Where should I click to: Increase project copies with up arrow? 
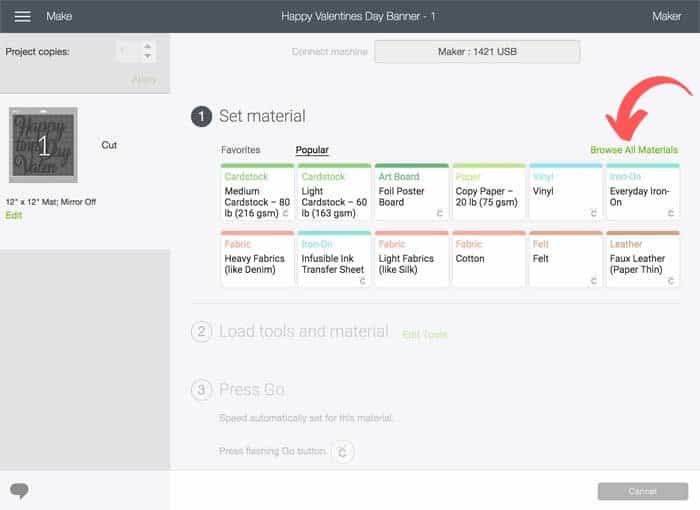(x=148, y=46)
